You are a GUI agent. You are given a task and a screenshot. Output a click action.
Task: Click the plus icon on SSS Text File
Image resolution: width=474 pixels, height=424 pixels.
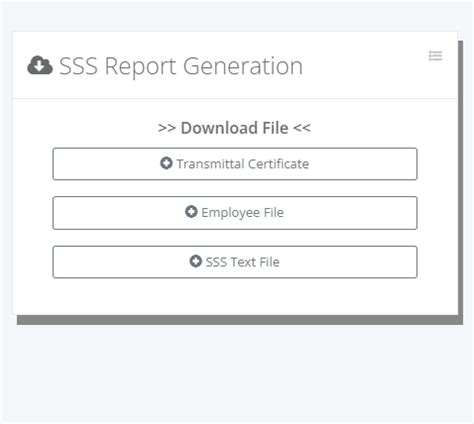196,261
